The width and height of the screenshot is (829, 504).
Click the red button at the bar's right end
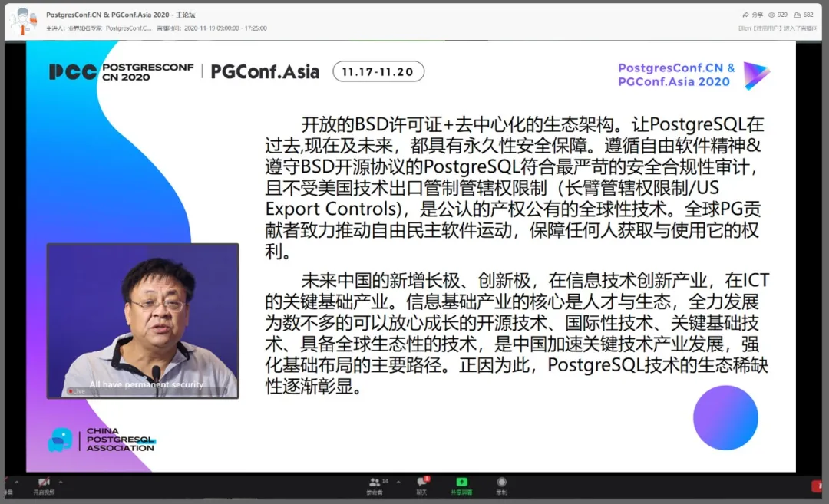tap(817, 486)
